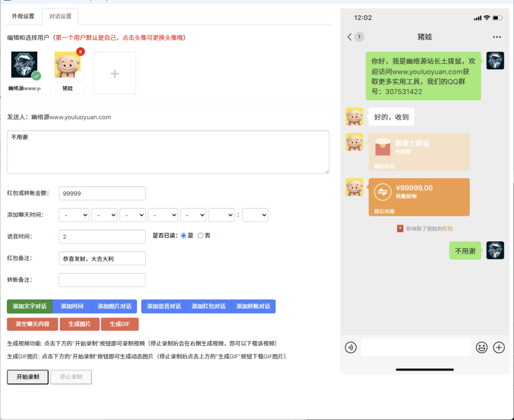514x420 pixels.
Task: Switch to the 对话设置 tab
Action: pyautogui.click(x=60, y=16)
